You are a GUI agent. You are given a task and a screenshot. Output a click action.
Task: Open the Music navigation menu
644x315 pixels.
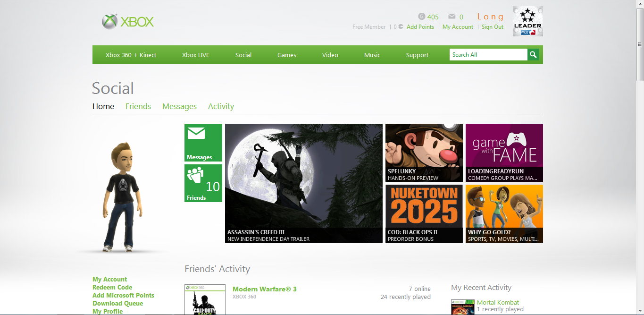[x=372, y=55]
